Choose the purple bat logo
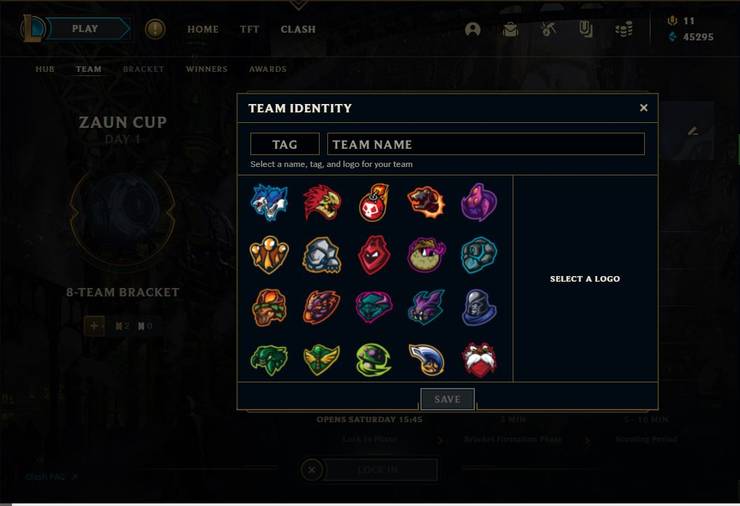The width and height of the screenshot is (740, 506). [x=426, y=307]
